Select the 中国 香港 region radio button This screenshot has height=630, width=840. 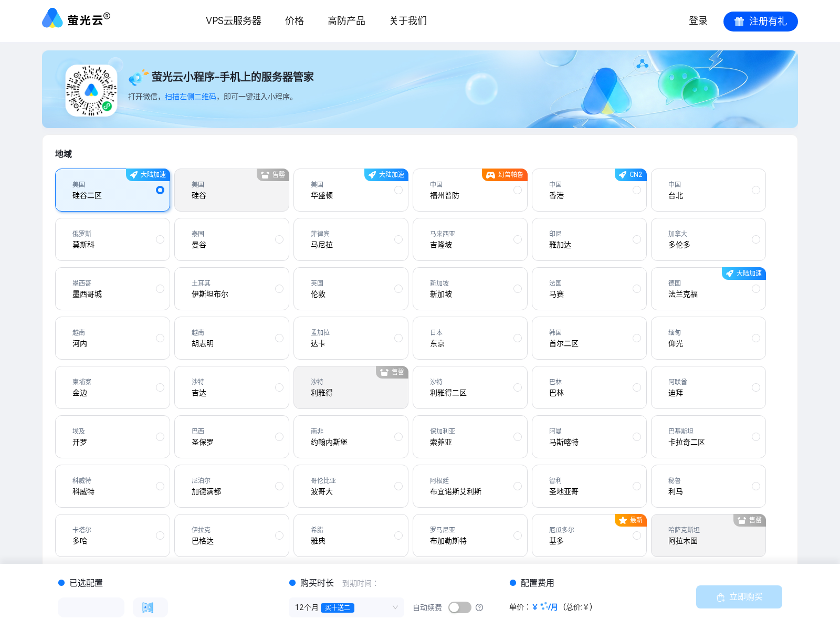[636, 190]
